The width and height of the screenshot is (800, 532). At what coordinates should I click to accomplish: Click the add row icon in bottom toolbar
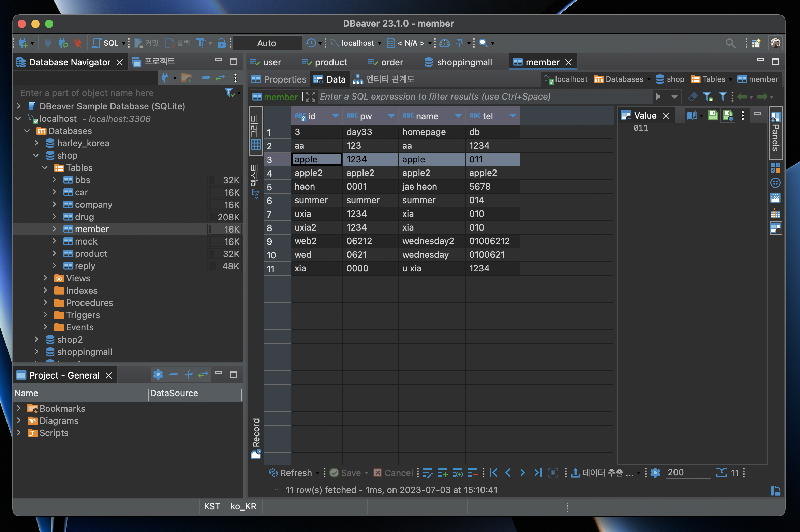click(x=443, y=473)
